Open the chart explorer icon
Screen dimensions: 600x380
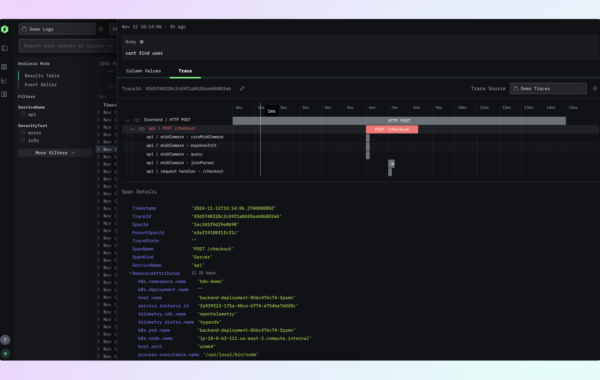[4, 80]
